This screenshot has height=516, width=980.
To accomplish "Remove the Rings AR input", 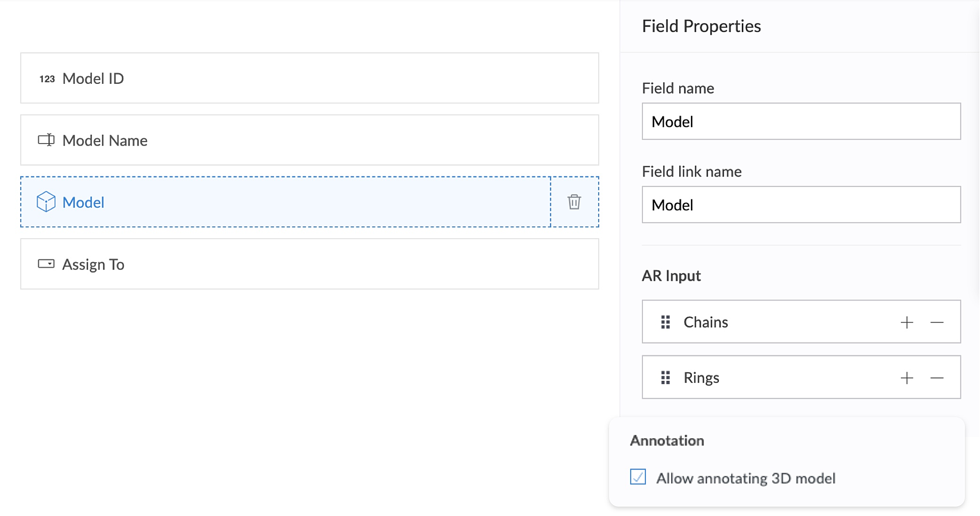I will coord(937,378).
